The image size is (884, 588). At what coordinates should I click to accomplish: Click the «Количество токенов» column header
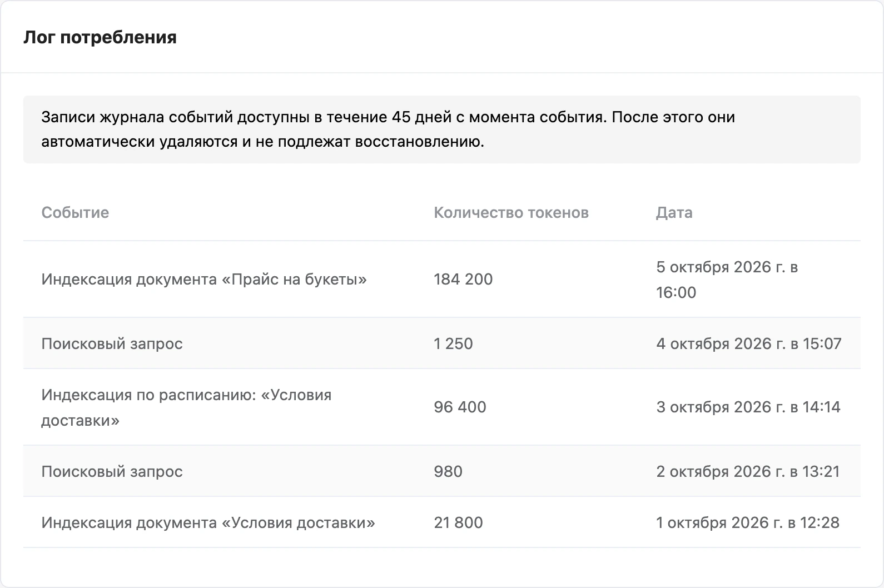tap(511, 212)
